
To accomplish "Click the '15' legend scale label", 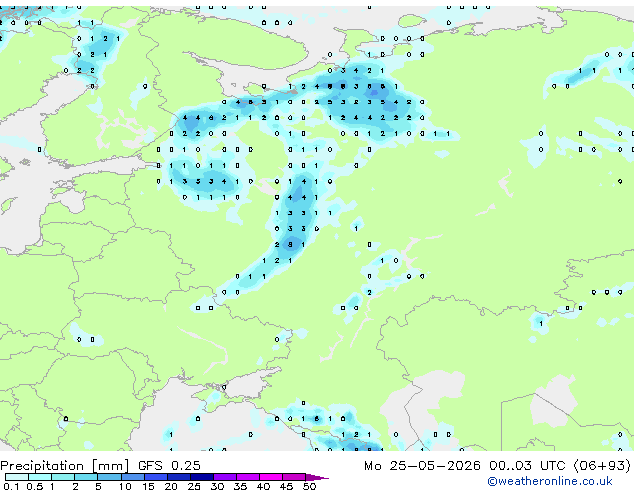I will 148,486.
